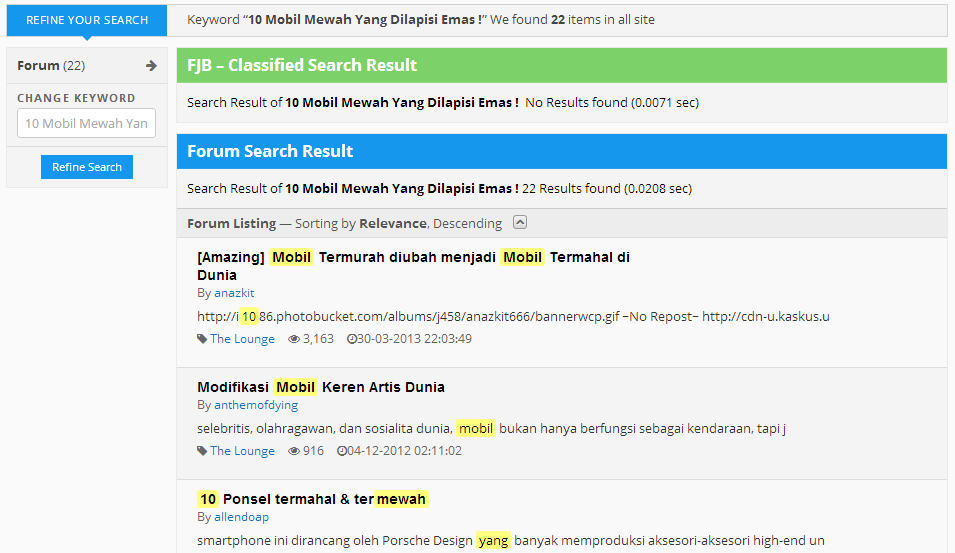This screenshot has width=955, height=553.
Task: Open The Lounge tag under anthemofdying's post
Action: (x=242, y=451)
